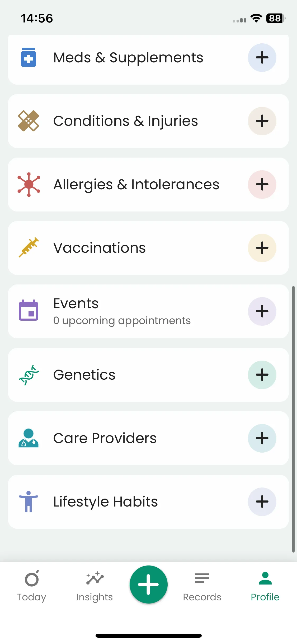Tap plus beside Conditions & Injuries

(x=262, y=121)
